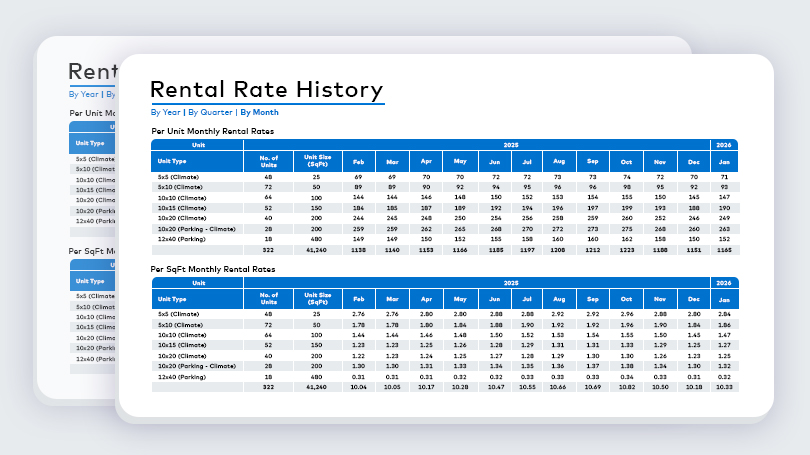Click the Dec column header in Per SqFt table
The image size is (810, 455).
pos(694,299)
